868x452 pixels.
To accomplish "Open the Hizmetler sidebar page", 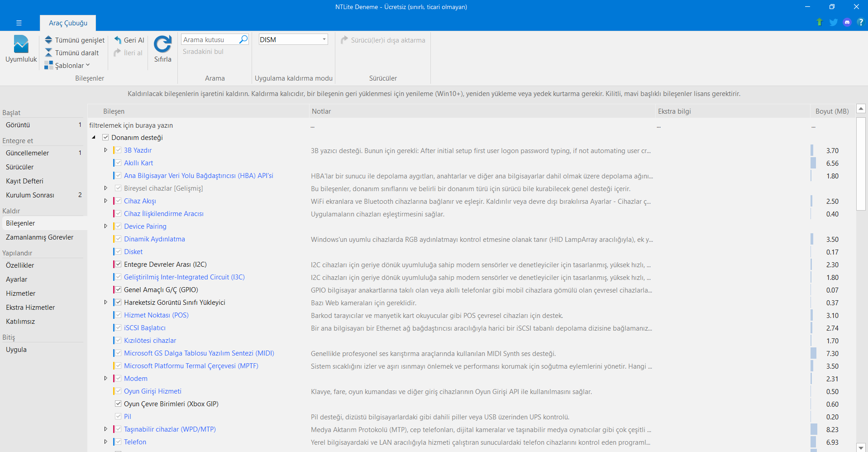I will (43, 293).
